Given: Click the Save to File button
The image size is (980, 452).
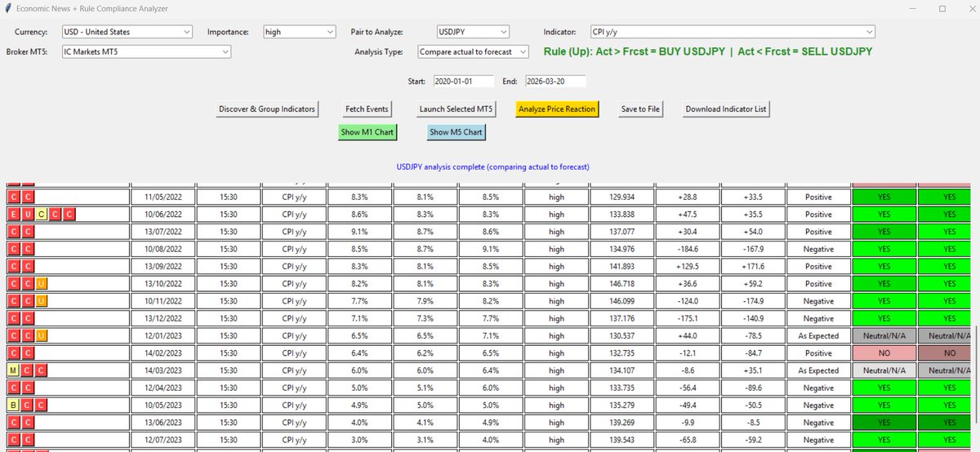Looking at the screenshot, I should [x=640, y=109].
